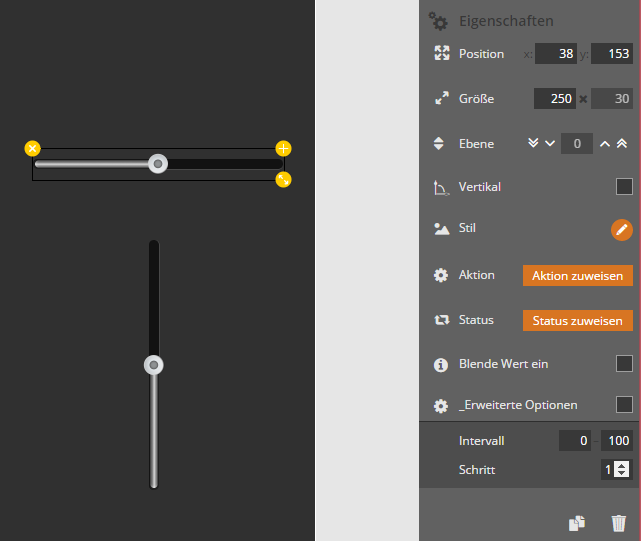Move layer up one with single-up chevron
The height and width of the screenshot is (541, 641).
coord(604,144)
